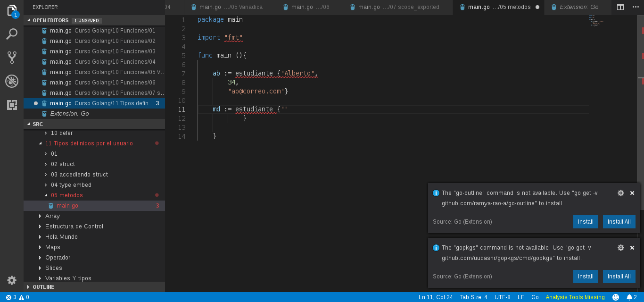Expand the 04 type embed folder

pos(46,185)
